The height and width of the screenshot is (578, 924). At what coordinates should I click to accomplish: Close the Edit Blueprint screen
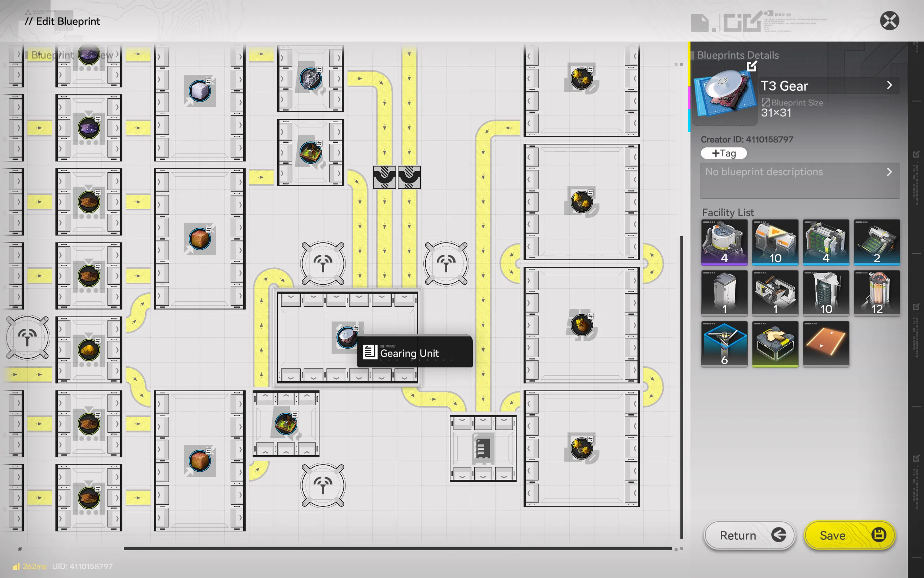[x=889, y=21]
